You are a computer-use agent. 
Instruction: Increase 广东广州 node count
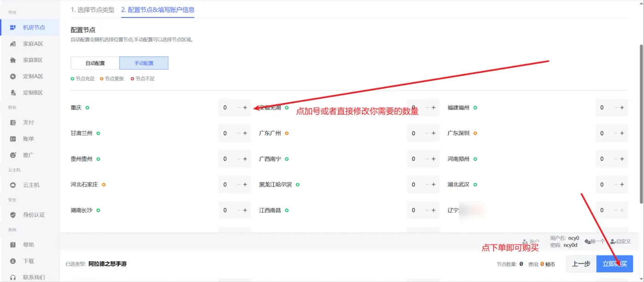click(x=434, y=133)
